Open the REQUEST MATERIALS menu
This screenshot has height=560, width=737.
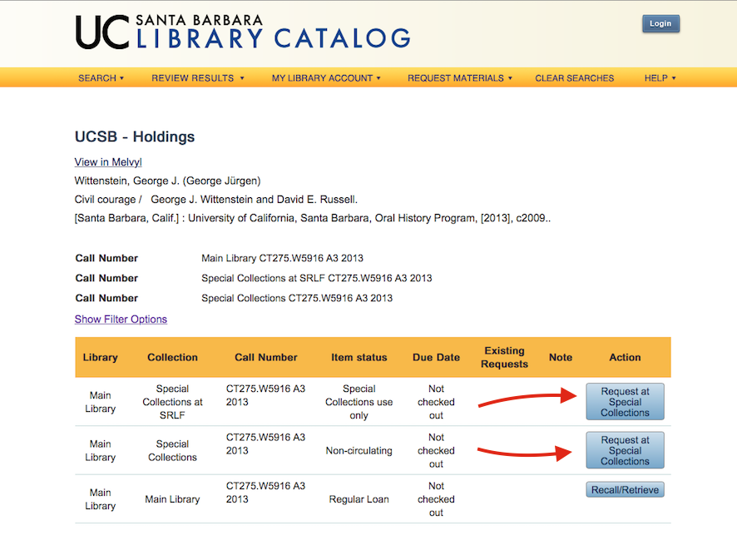click(x=458, y=77)
